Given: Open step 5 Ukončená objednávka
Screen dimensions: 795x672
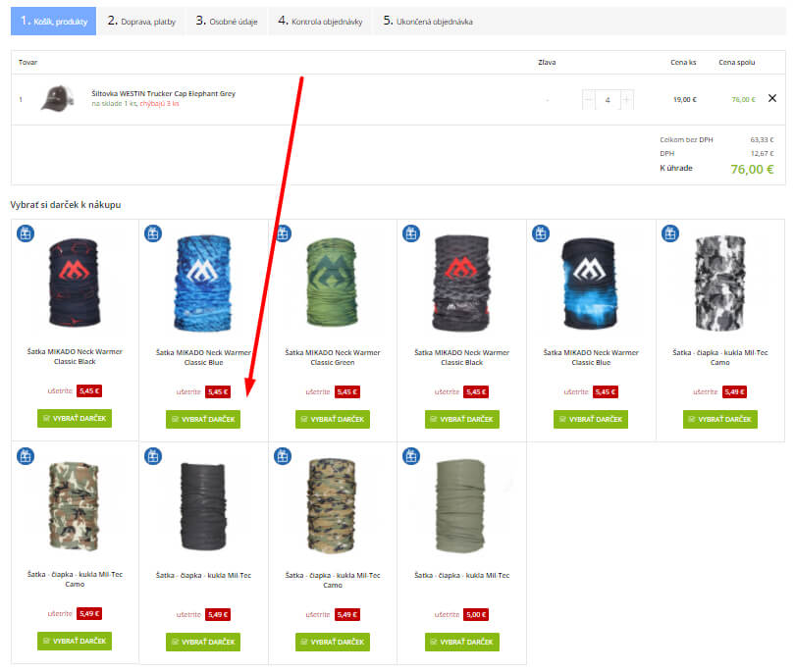Looking at the screenshot, I should coord(428,22).
